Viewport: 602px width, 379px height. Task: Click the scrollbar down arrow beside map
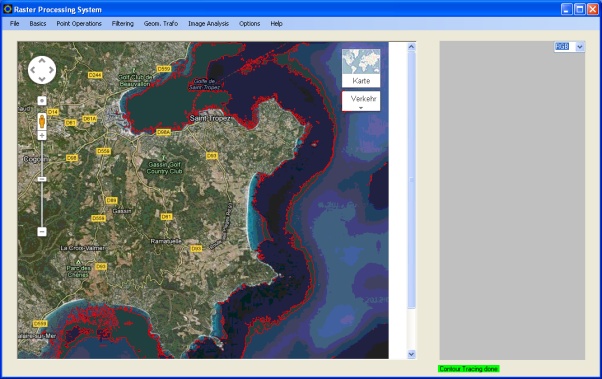tap(411, 354)
